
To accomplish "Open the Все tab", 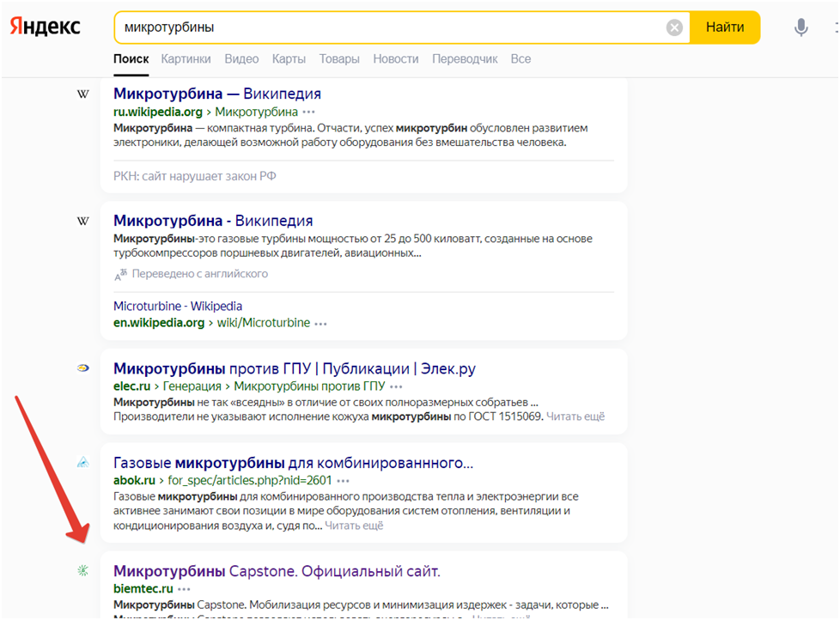I will click(x=520, y=59).
